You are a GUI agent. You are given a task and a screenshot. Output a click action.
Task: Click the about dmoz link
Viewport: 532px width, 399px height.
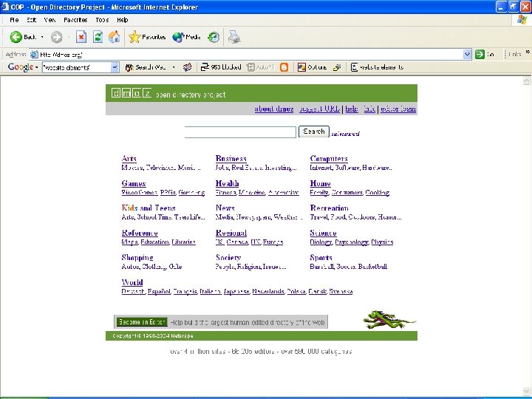(274, 109)
